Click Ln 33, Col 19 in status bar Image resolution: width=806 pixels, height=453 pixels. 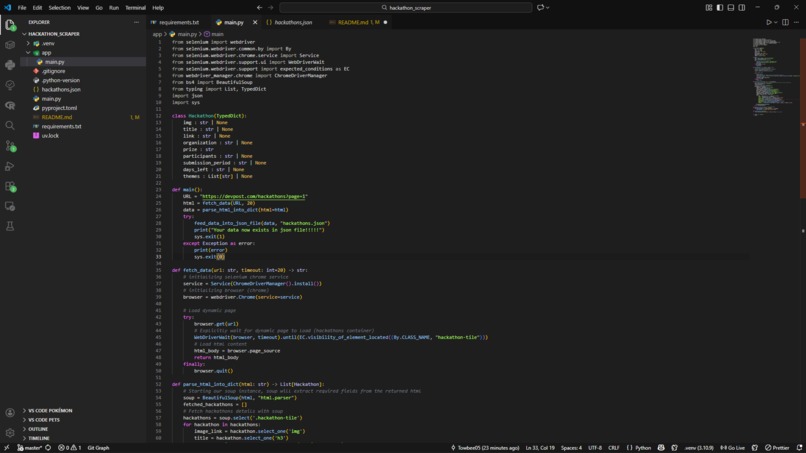pyautogui.click(x=540, y=448)
